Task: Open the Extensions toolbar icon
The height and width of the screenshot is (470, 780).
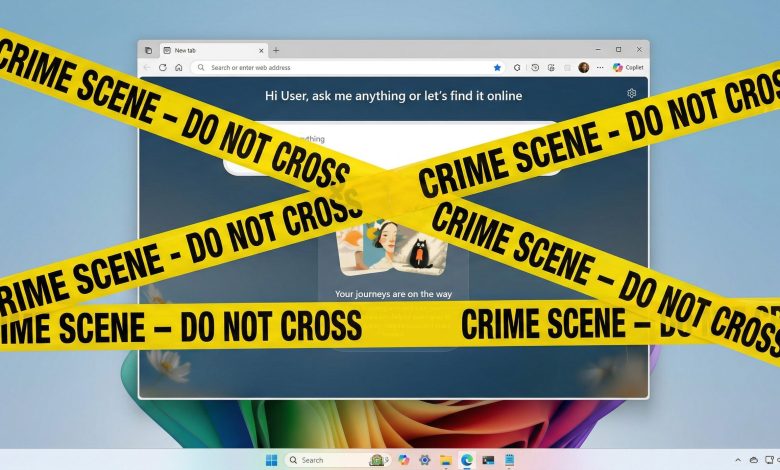Action: (517, 68)
